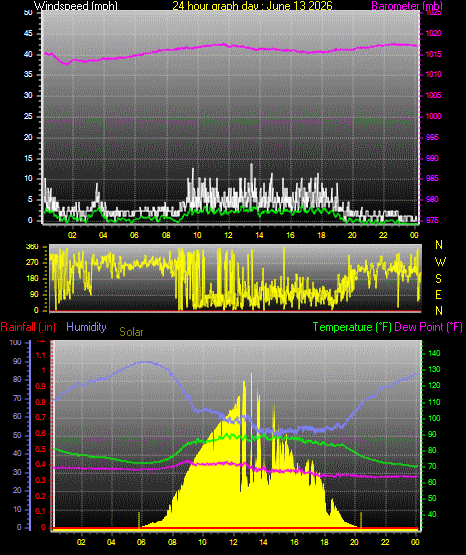The image size is (466, 555).
Task: Click the 180 wind direction axis label
Action: tap(32, 279)
